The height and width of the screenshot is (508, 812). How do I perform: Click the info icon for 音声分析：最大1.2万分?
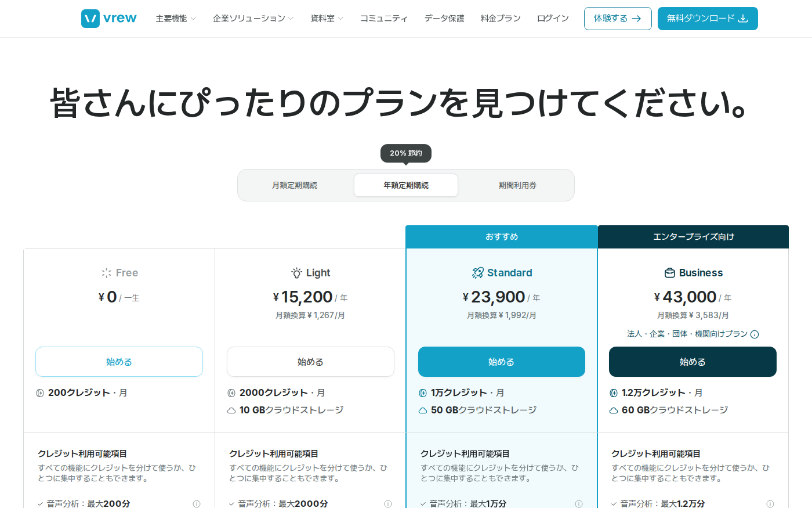[770, 504]
